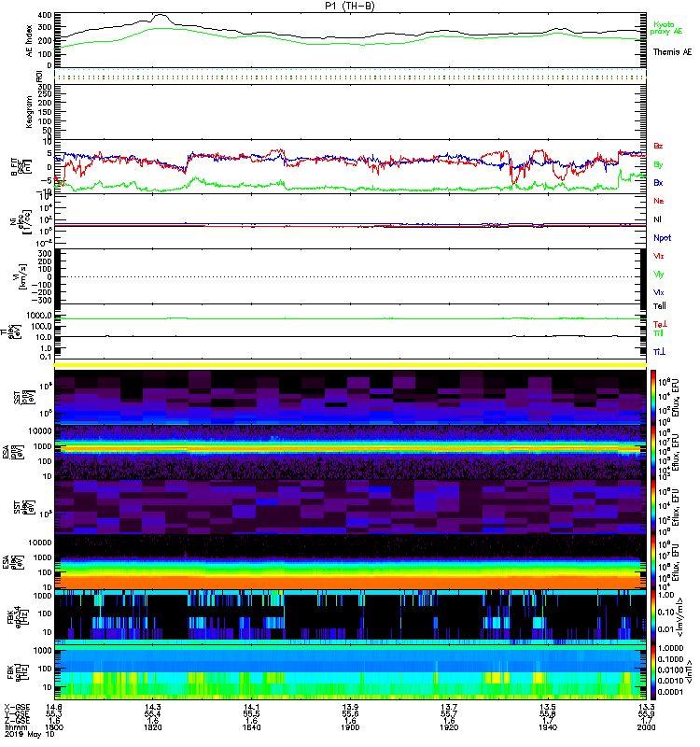The height and width of the screenshot is (747, 700).
Task: Click the 400 tick on AE Index axis
Action: [45, 15]
